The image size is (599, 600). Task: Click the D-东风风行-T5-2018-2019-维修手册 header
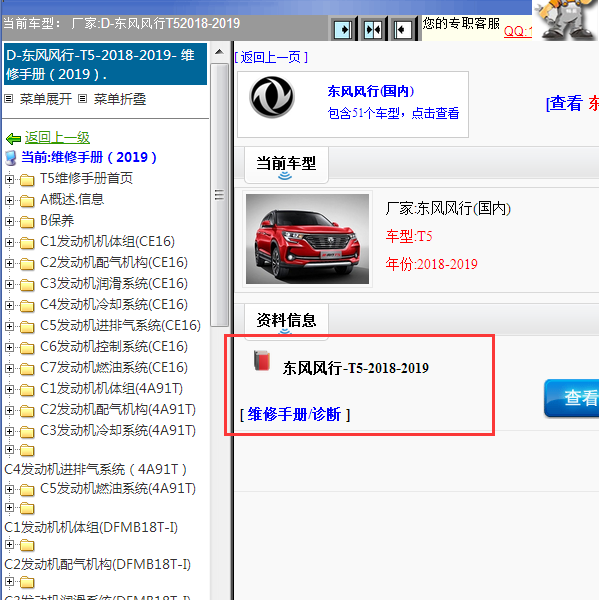click(105, 64)
